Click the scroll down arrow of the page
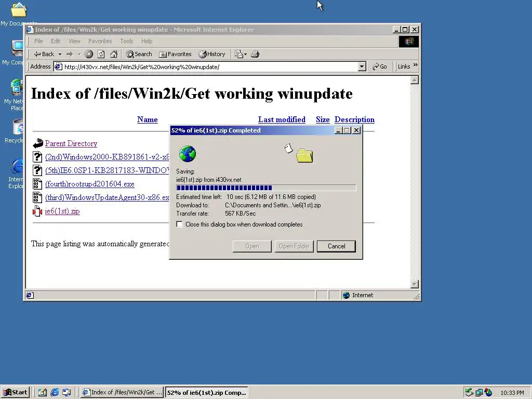This screenshot has height=399, width=532. 414,284
